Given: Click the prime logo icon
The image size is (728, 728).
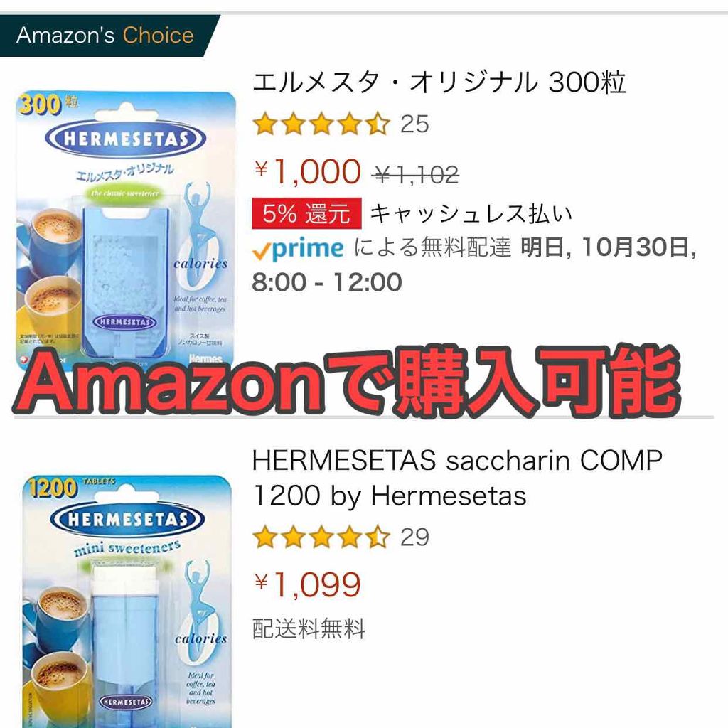Looking at the screenshot, I should click(298, 248).
